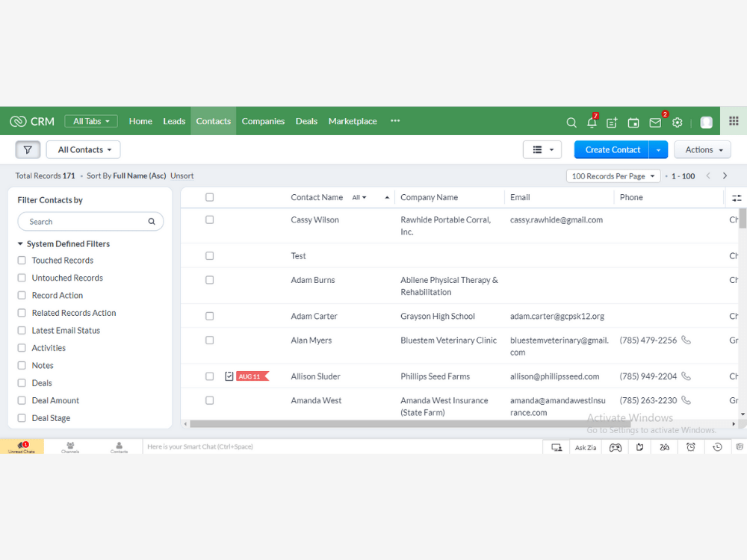The width and height of the screenshot is (747, 560).
Task: Open Allison Sluder task activity icon
Action: (229, 376)
